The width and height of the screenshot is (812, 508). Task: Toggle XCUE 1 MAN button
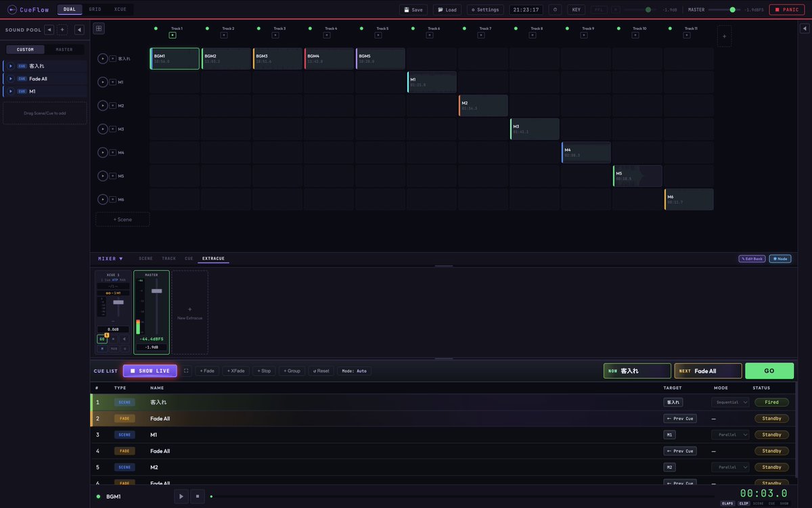(114, 348)
